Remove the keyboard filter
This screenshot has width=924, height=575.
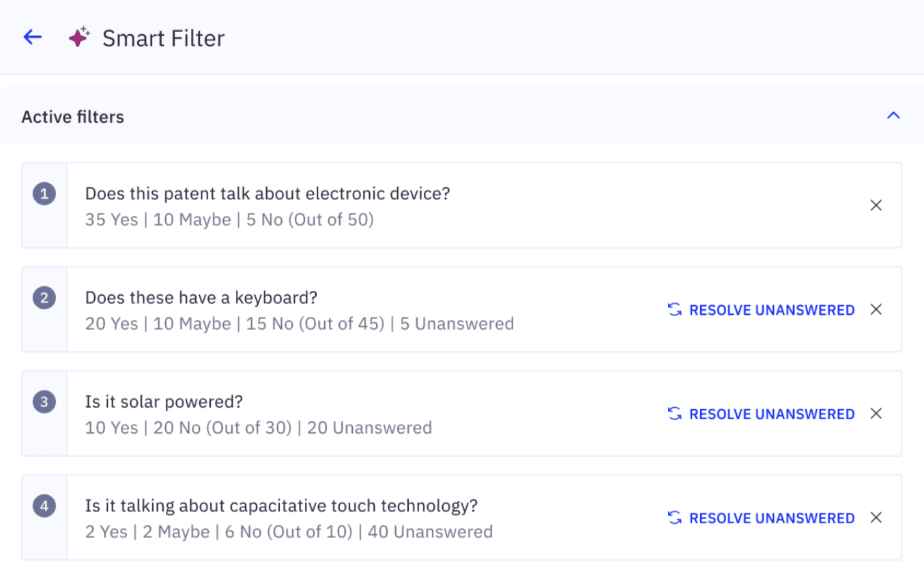click(876, 309)
